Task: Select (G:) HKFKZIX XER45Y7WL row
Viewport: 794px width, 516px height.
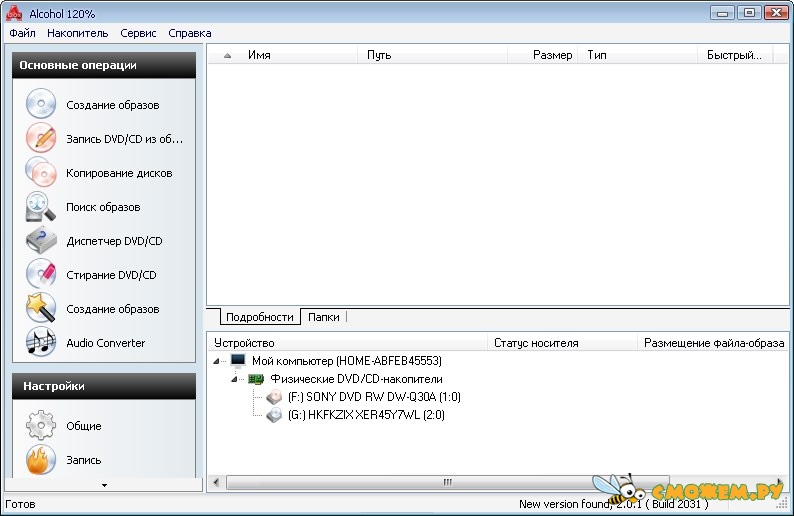Action: [366, 415]
